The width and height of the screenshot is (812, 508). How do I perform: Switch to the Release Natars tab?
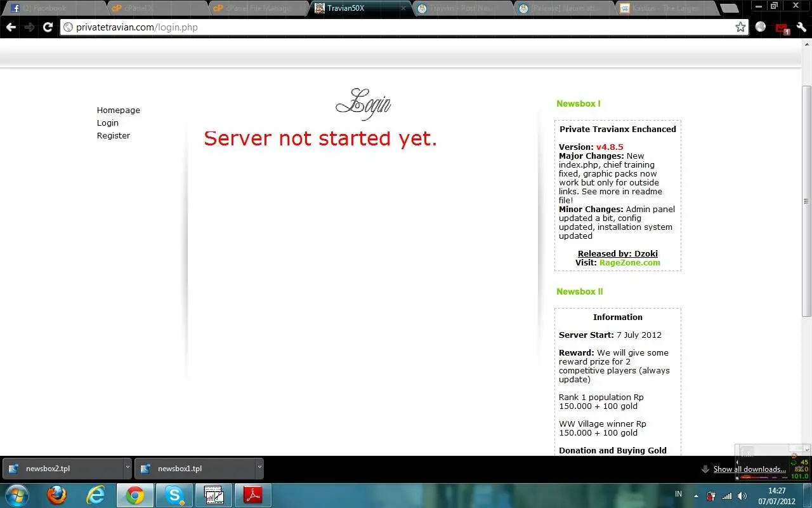tap(564, 8)
